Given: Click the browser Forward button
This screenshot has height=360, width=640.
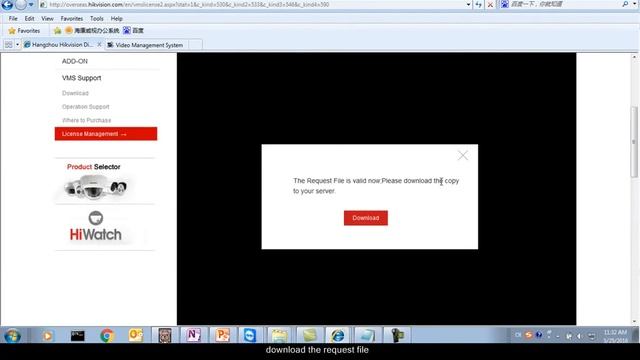Looking at the screenshot, I should click(20, 4).
